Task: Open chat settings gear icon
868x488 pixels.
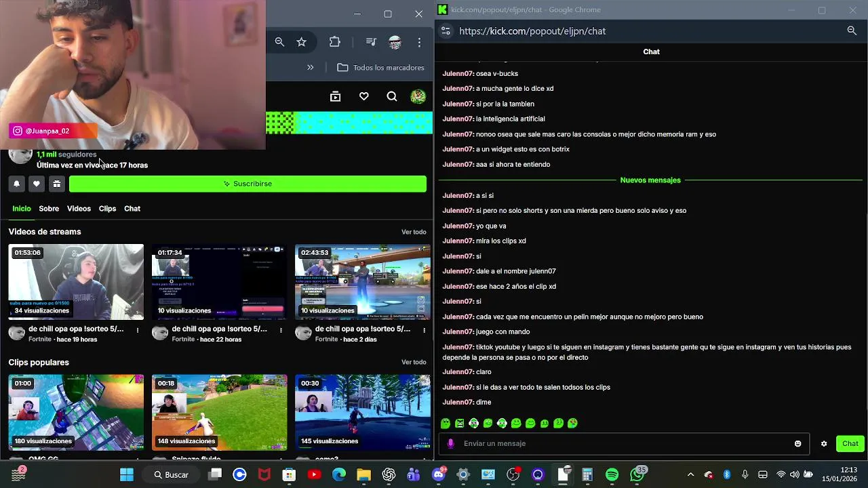Action: coord(824,444)
